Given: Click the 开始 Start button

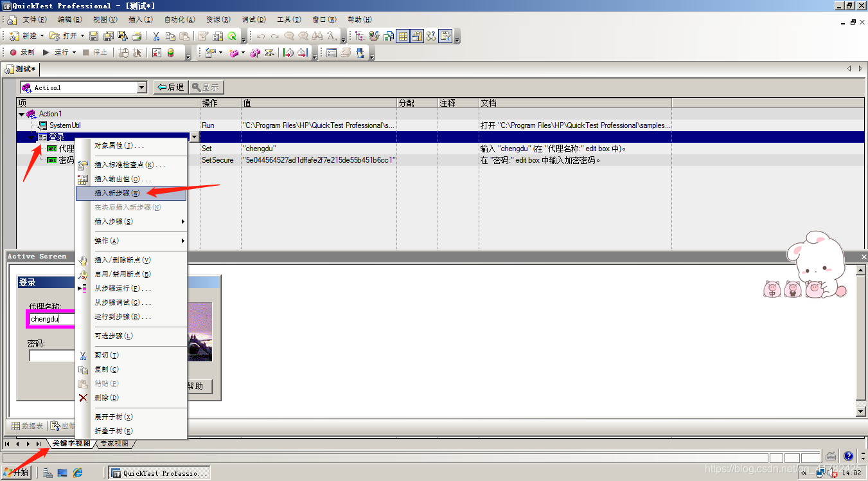Looking at the screenshot, I should click(x=16, y=473).
